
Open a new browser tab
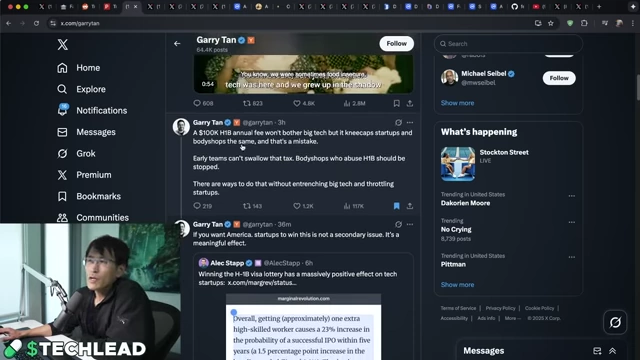pos(599,7)
